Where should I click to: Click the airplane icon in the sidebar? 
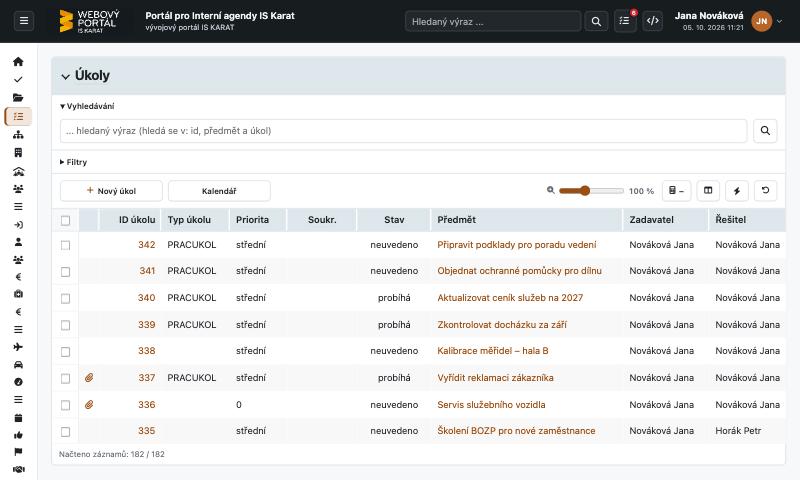tap(18, 347)
